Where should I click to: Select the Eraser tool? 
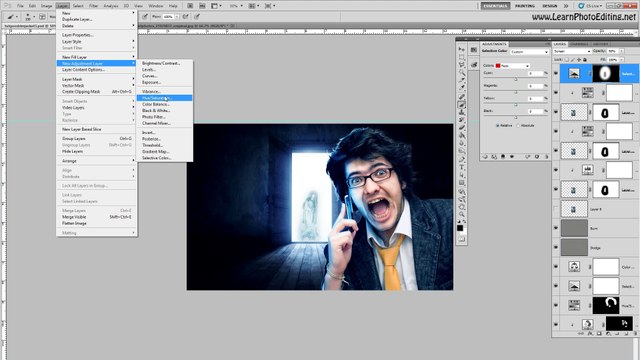click(x=462, y=127)
